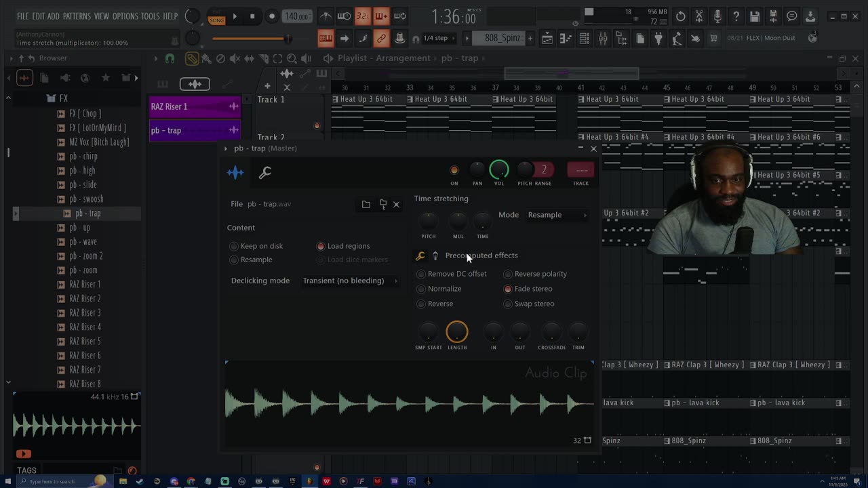Open the Channel rack icon
The height and width of the screenshot is (488, 868).
pos(584,39)
